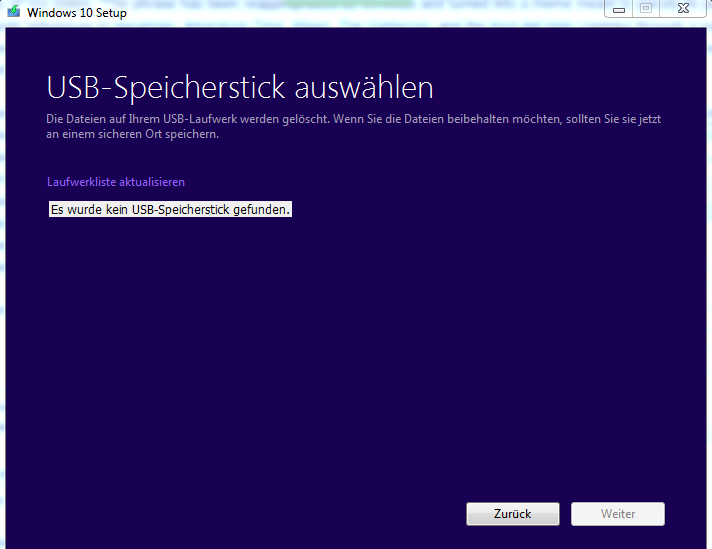Close the Windows 10 Setup window
Viewport: 712px width, 549px height.
(683, 8)
